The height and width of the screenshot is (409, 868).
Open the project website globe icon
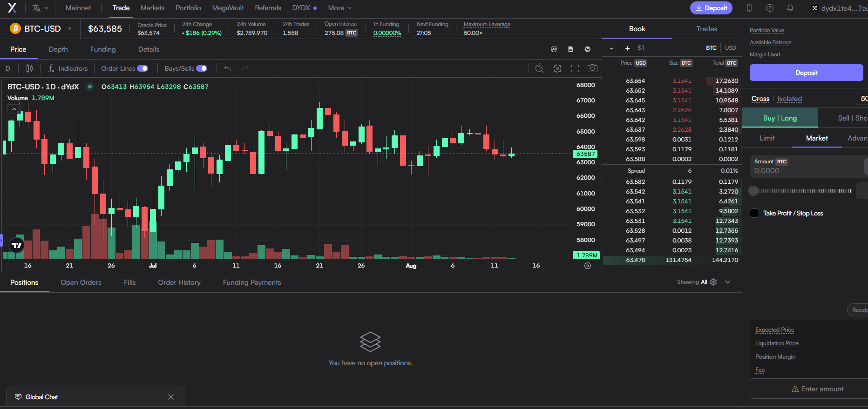click(x=588, y=49)
